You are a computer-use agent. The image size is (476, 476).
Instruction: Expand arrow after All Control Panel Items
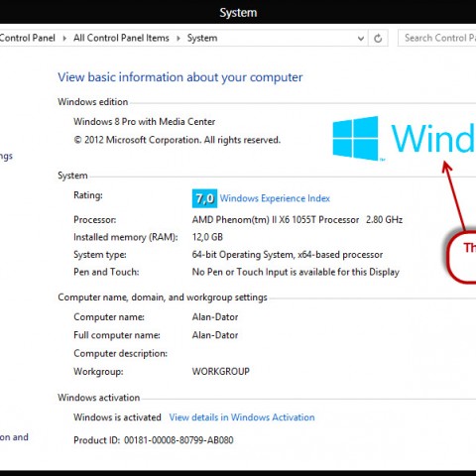[178, 39]
